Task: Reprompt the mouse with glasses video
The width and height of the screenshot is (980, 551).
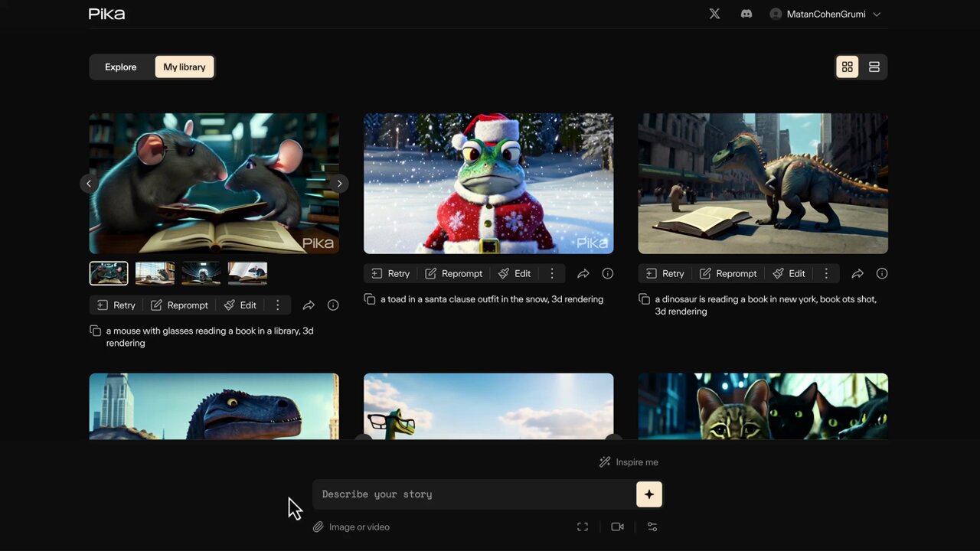Action: [x=179, y=305]
